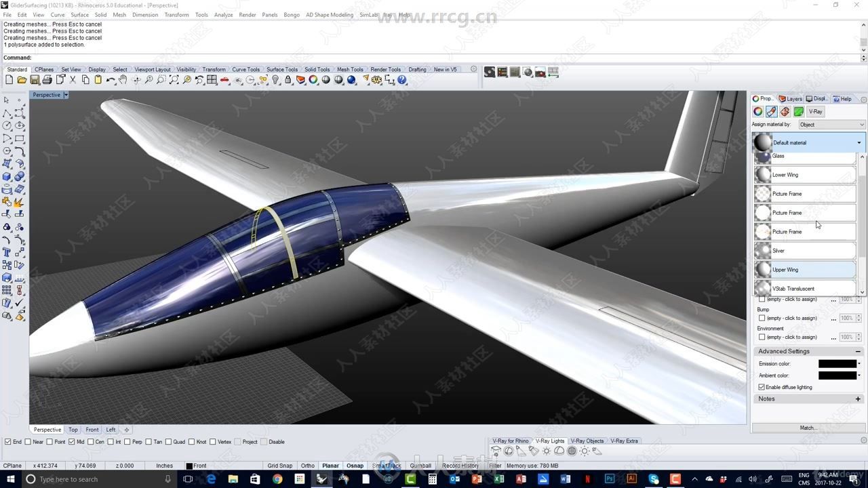Select Upper Wing material in list
The width and height of the screenshot is (868, 488).
pyautogui.click(x=805, y=270)
